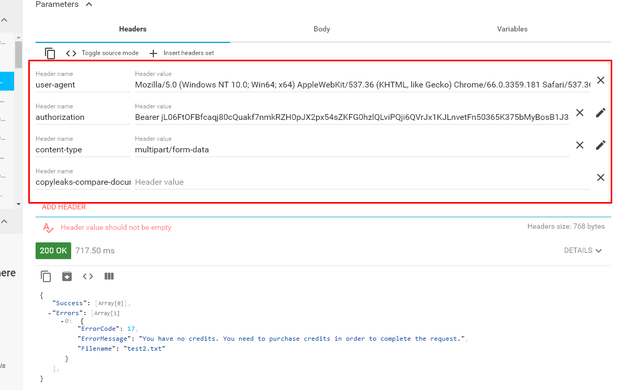Click the Headers size: 768 bytes text

(x=566, y=226)
